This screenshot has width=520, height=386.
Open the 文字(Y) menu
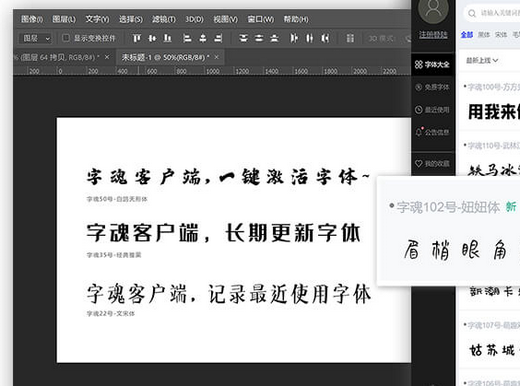[97, 19]
